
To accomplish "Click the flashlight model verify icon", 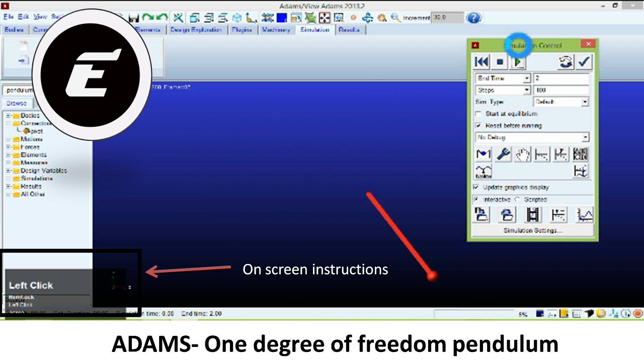I will point(503,154).
